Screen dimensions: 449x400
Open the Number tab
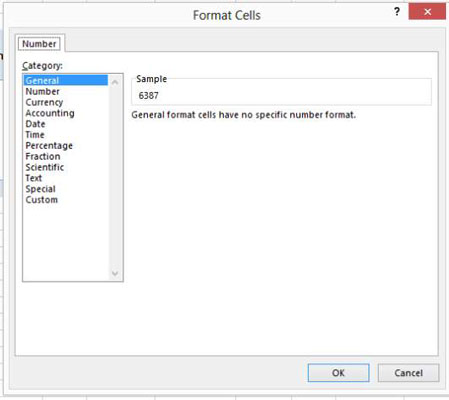tap(39, 44)
